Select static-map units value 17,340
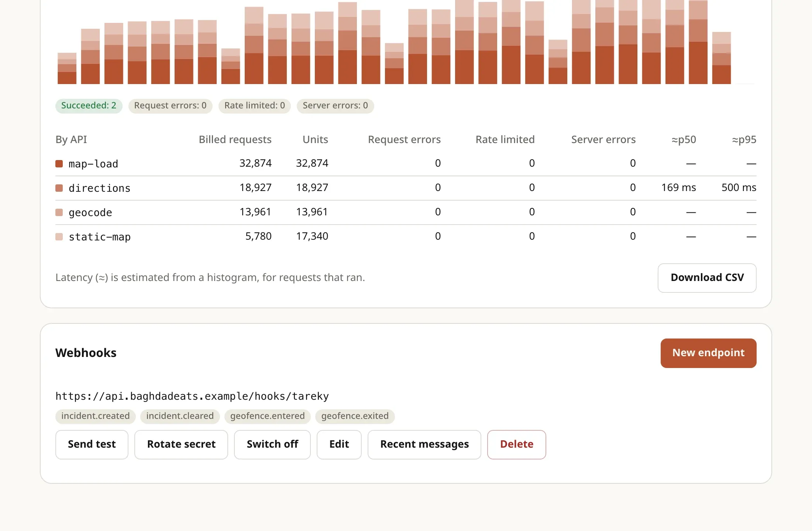812x531 pixels. click(x=312, y=236)
